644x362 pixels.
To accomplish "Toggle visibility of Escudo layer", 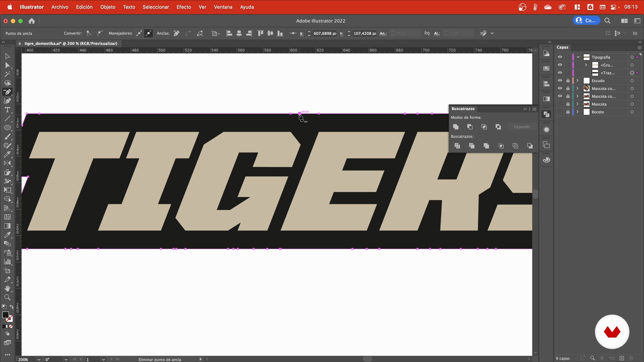I will tap(560, 80).
